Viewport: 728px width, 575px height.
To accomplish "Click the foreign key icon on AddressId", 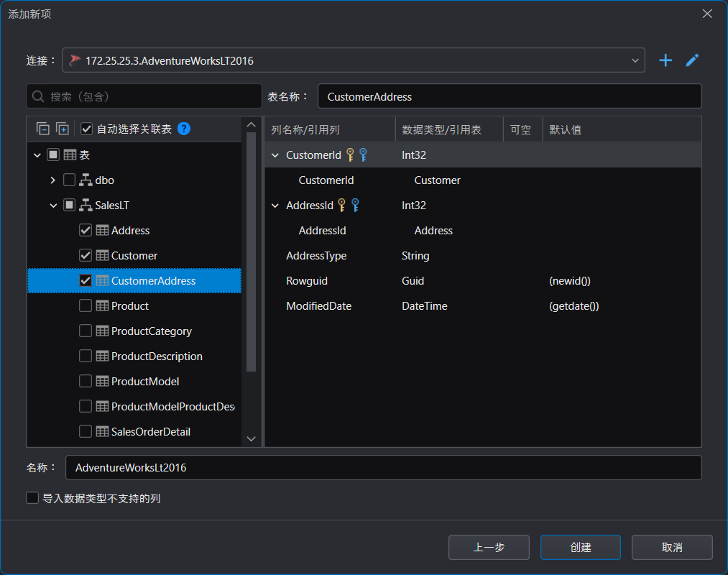I will click(x=355, y=205).
